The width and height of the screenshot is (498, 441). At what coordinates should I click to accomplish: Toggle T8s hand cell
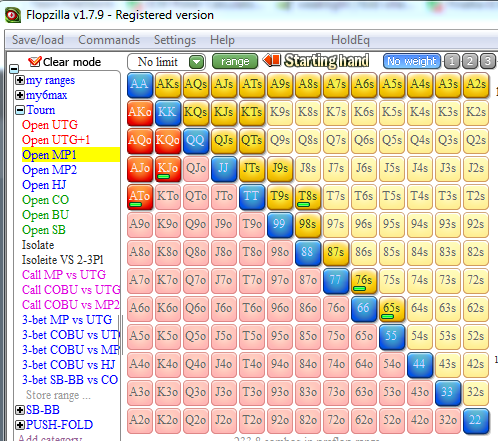308,197
